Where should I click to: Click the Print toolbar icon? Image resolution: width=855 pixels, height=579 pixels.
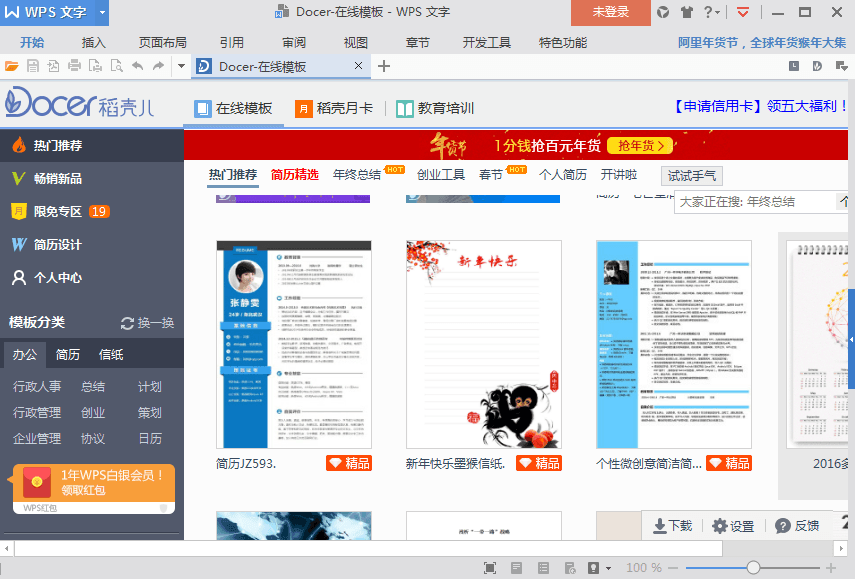[x=74, y=67]
